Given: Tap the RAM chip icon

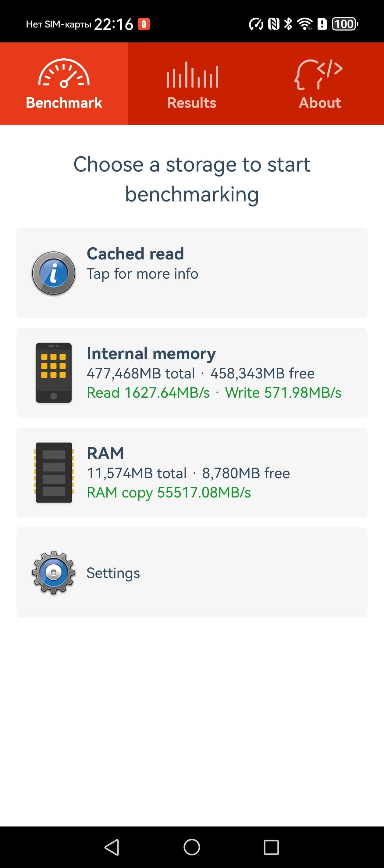Looking at the screenshot, I should 54,472.
